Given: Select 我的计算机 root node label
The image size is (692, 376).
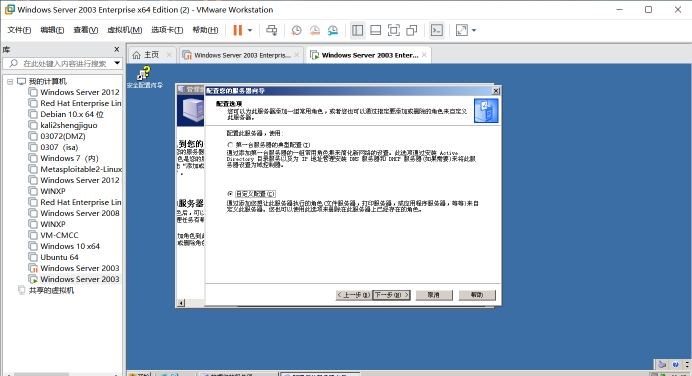Looking at the screenshot, I should 48,82.
